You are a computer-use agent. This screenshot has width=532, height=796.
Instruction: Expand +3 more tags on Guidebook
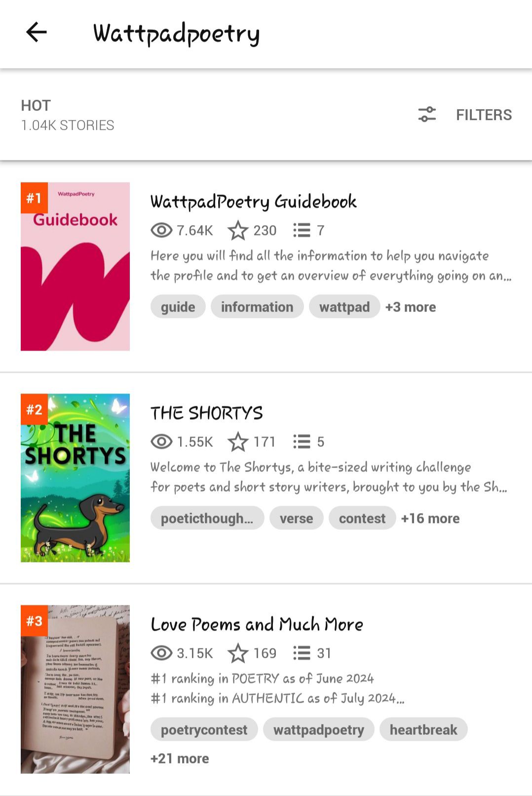pos(411,307)
